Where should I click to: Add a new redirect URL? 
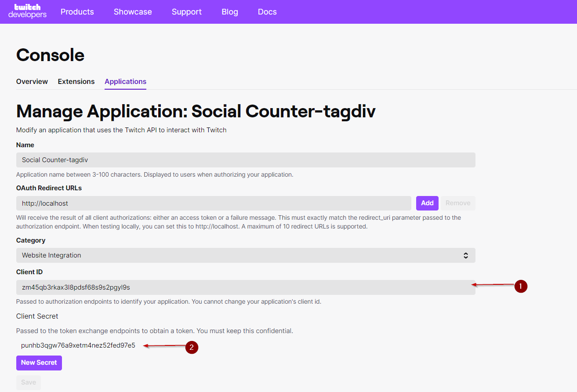pyautogui.click(x=427, y=203)
